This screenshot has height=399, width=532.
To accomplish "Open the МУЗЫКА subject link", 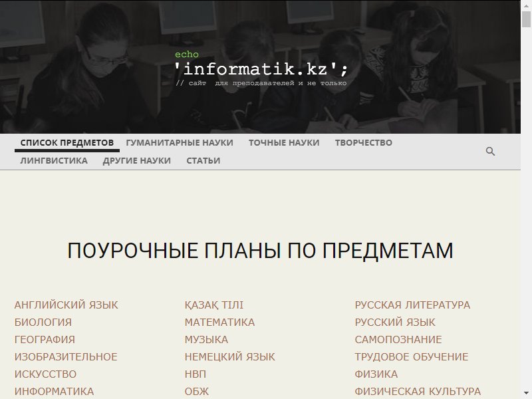I will 206,339.
